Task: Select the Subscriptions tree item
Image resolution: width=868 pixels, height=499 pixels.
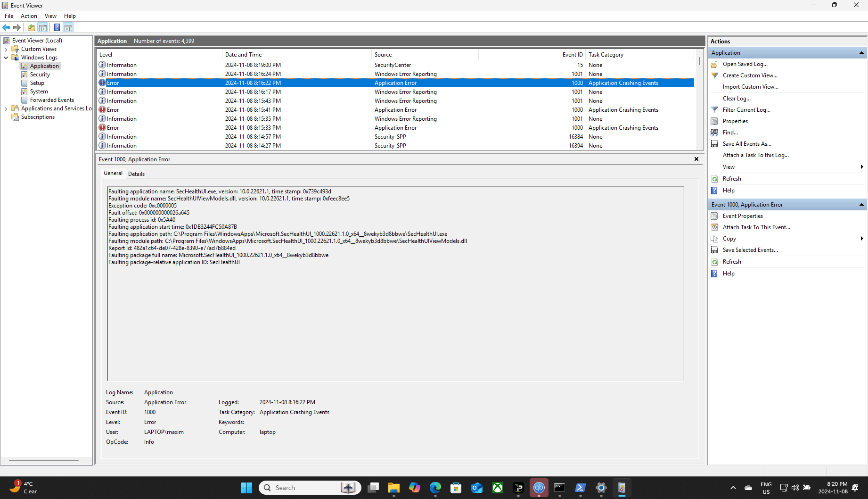Action: (x=38, y=117)
